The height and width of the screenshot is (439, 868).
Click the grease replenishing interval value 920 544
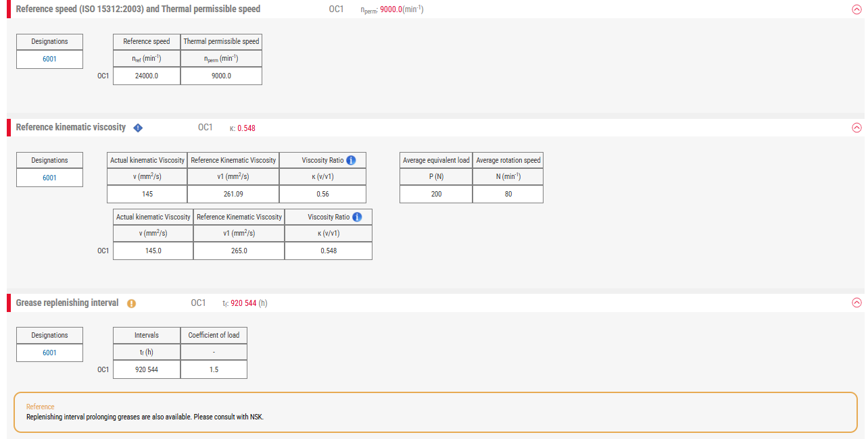[146, 369]
